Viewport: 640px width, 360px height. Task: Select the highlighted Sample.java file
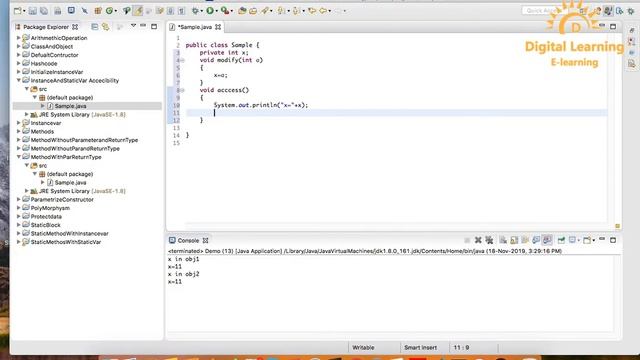tap(70, 106)
